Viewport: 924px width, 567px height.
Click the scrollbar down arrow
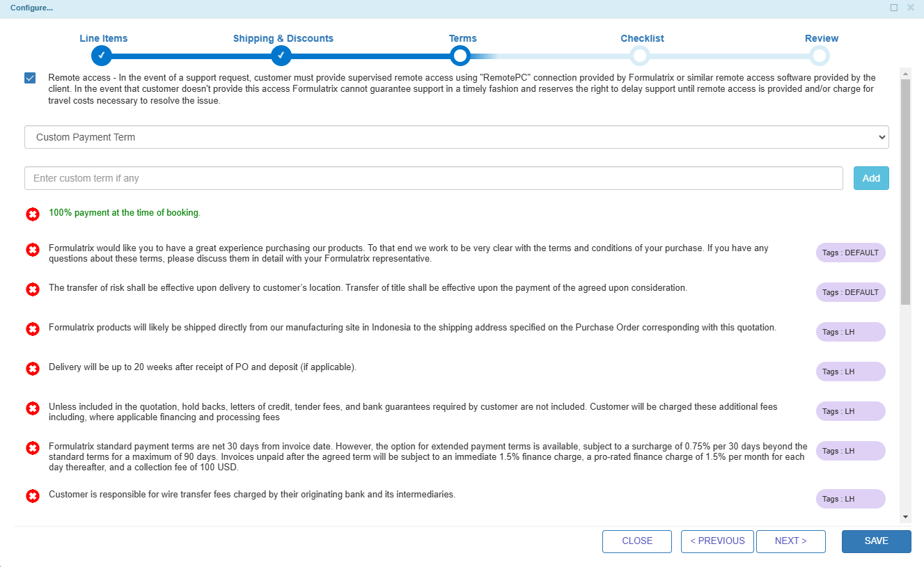point(905,517)
